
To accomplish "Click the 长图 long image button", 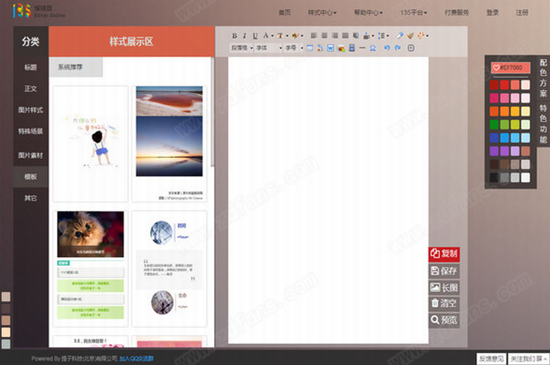I will (x=444, y=288).
